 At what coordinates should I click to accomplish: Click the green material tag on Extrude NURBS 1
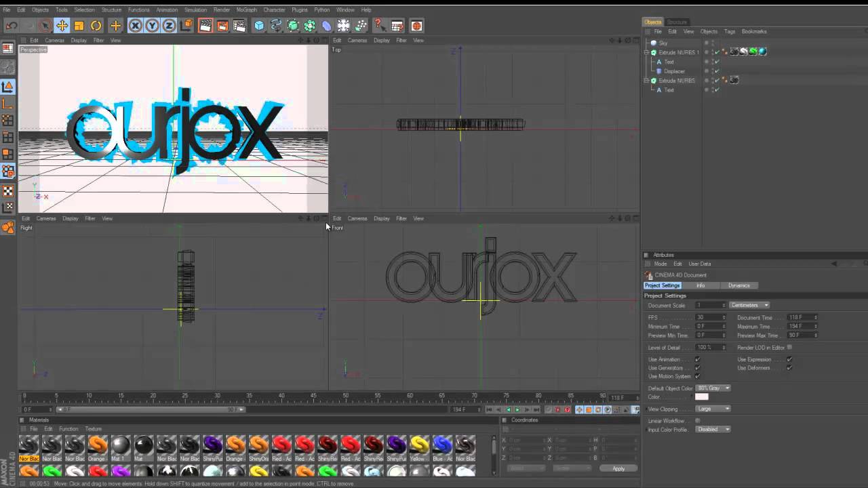[753, 52]
